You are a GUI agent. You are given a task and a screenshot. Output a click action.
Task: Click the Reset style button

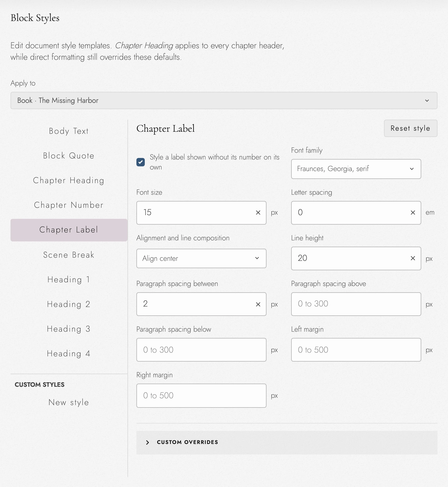[410, 128]
